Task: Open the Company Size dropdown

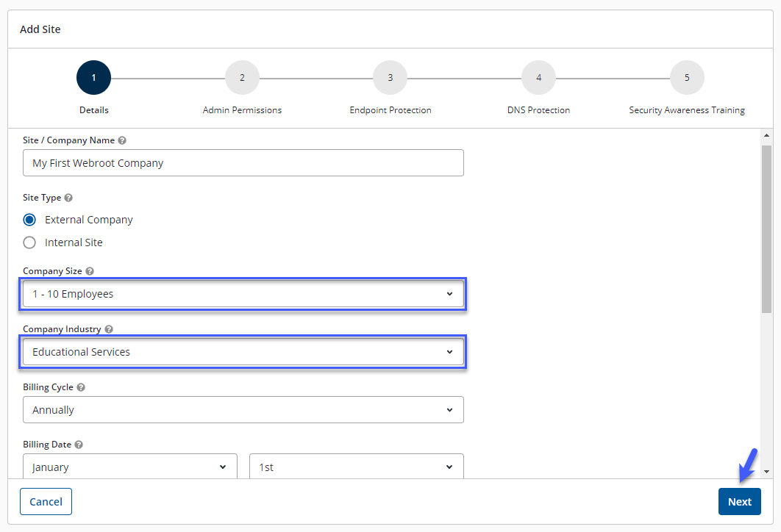Action: coord(243,294)
